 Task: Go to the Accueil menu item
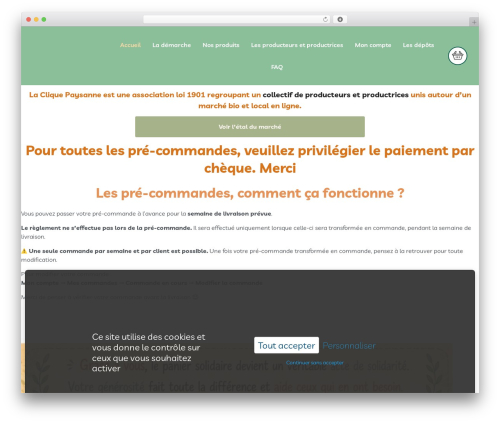point(130,45)
